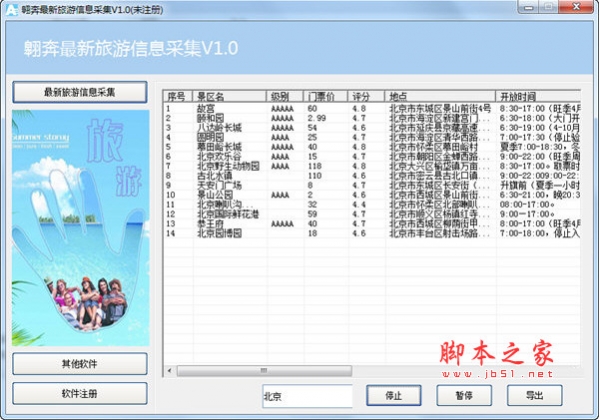This screenshot has height=420, width=600.
Task: Click the 门票价 column header
Action: coord(325,96)
